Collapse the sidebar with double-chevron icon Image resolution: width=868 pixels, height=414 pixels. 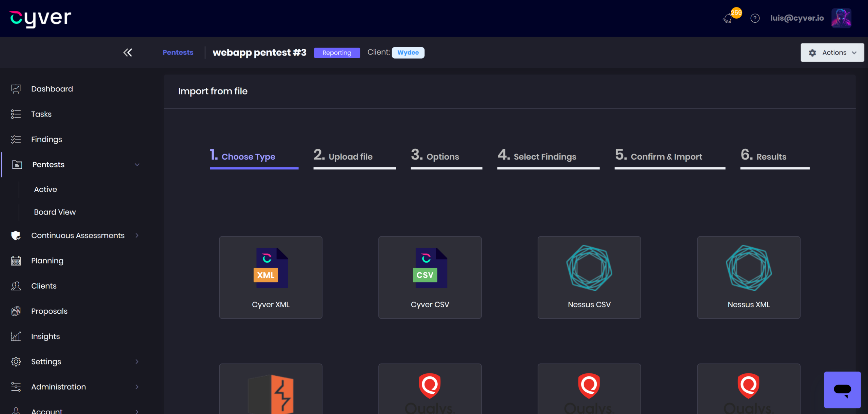[127, 53]
